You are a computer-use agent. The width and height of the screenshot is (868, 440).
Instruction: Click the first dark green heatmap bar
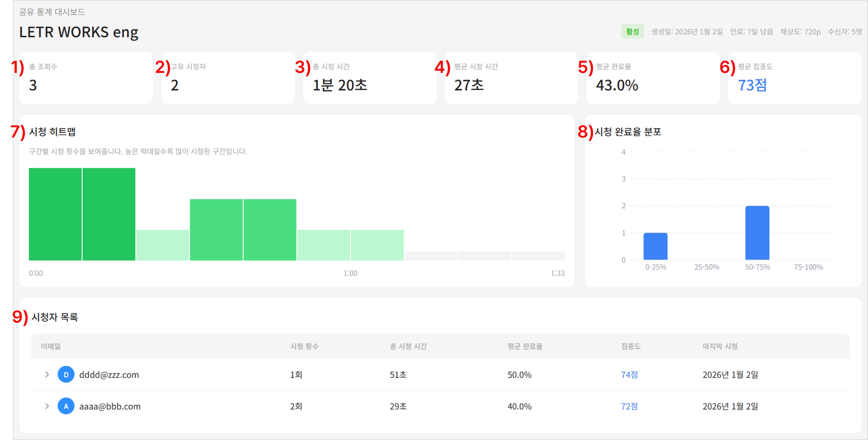pos(55,214)
